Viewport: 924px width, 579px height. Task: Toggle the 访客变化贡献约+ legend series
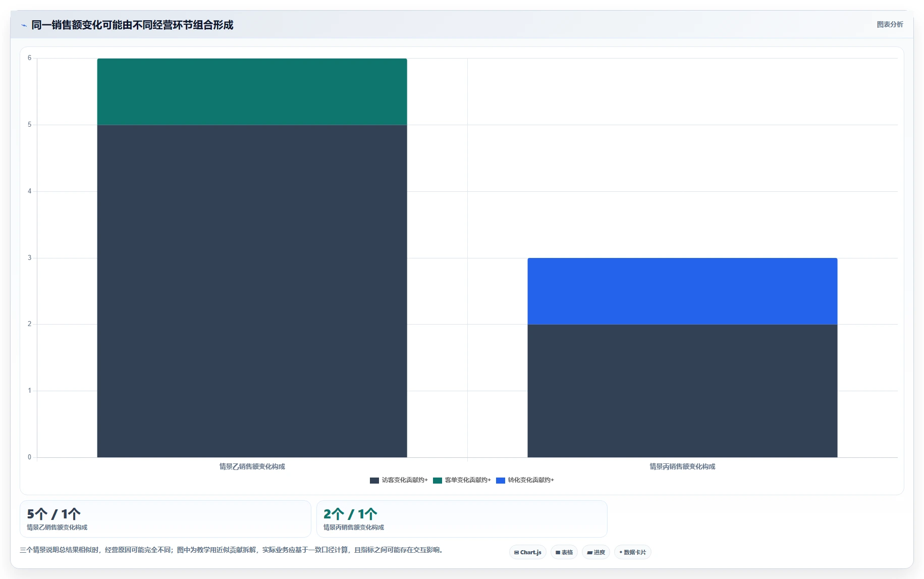pyautogui.click(x=399, y=480)
